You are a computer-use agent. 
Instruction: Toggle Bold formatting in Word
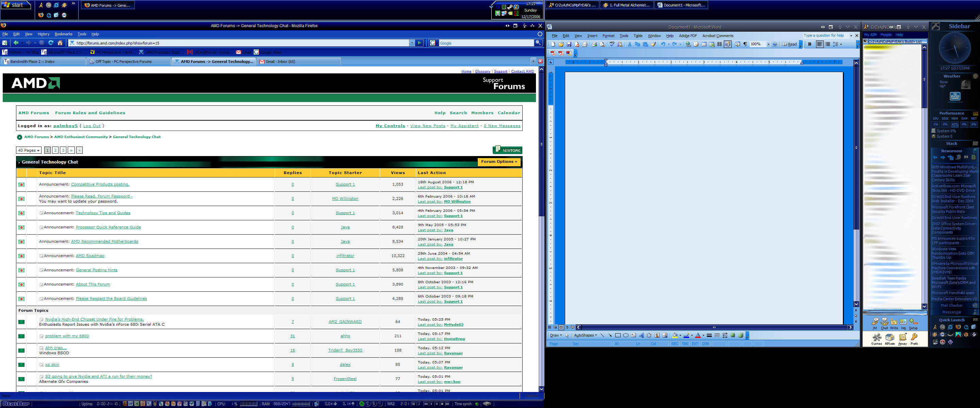pos(810,45)
